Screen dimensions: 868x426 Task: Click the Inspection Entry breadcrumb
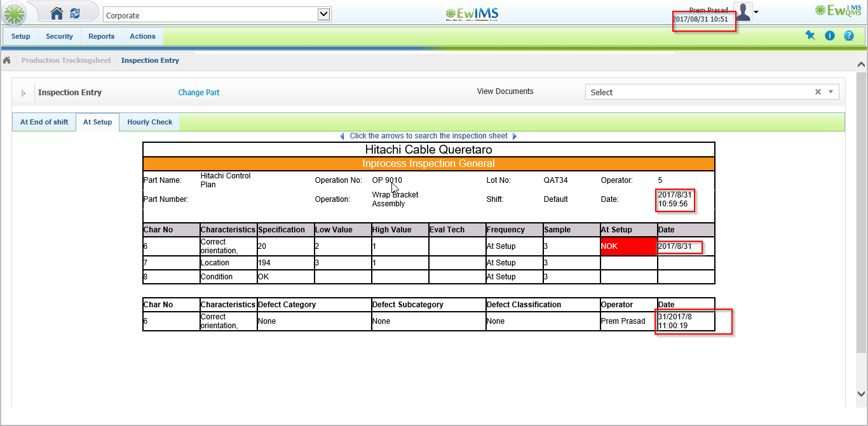[151, 60]
